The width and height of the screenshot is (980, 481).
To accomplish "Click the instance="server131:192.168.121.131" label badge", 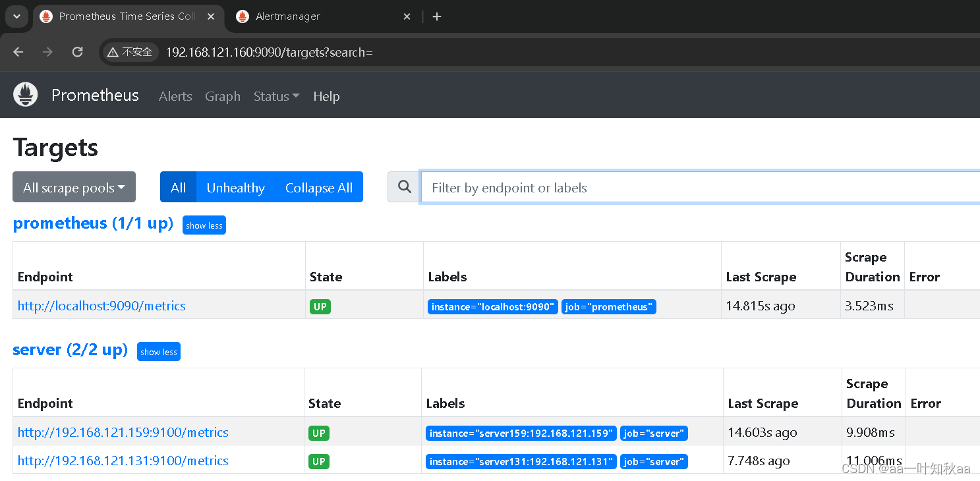I will click(521, 462).
